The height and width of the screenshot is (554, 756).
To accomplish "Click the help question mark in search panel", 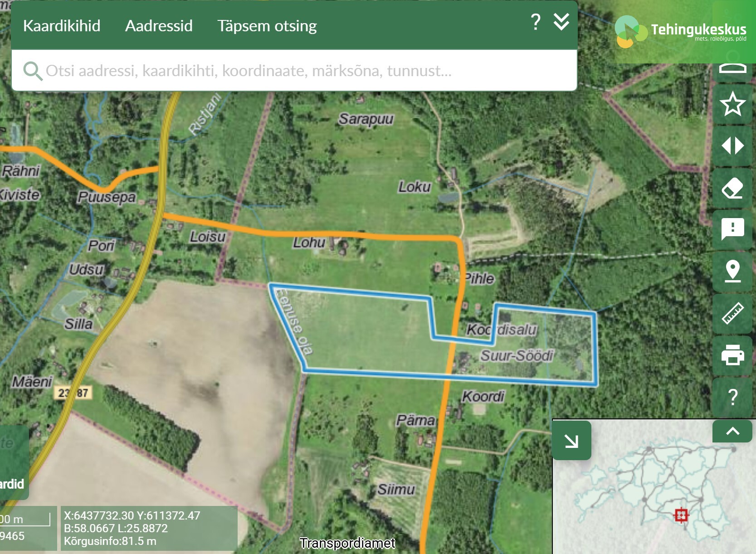I will [535, 22].
